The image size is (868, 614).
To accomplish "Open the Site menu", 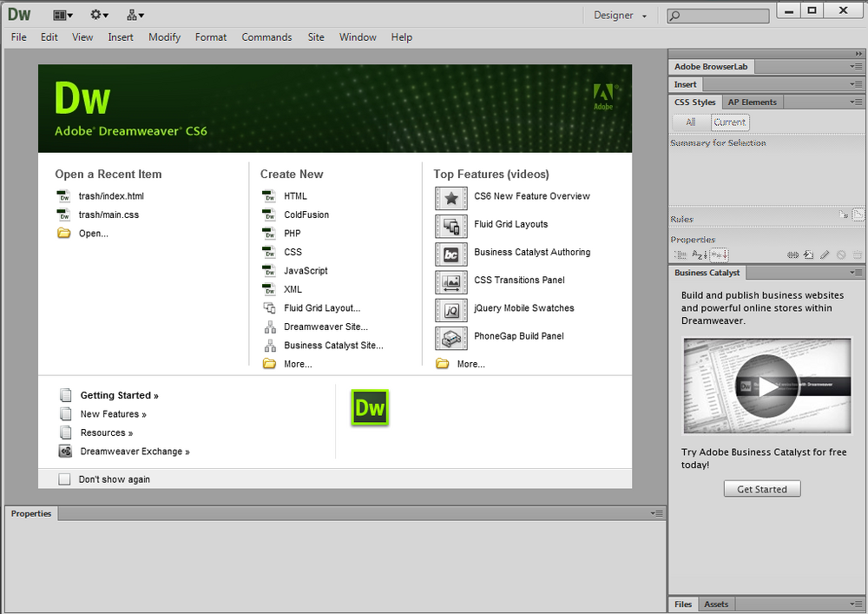I will (x=316, y=37).
